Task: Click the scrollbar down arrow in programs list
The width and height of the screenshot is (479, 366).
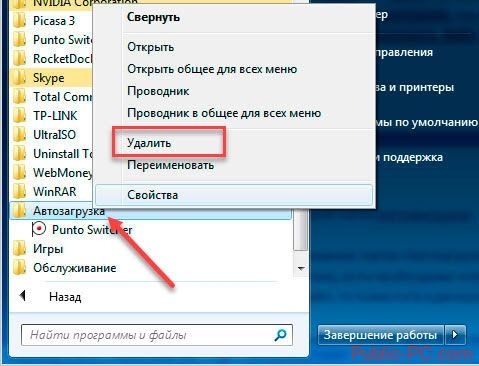Action: point(301,268)
